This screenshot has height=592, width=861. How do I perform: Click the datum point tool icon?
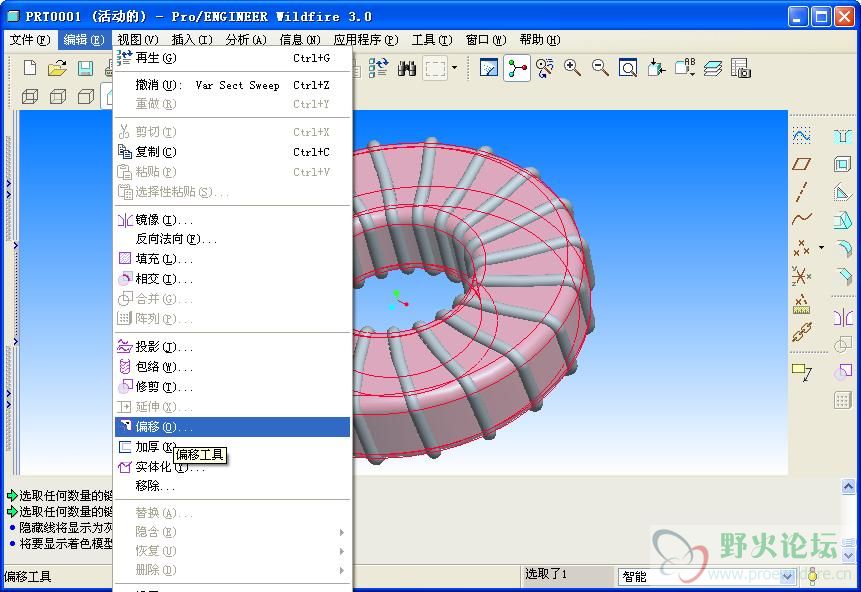(x=802, y=248)
